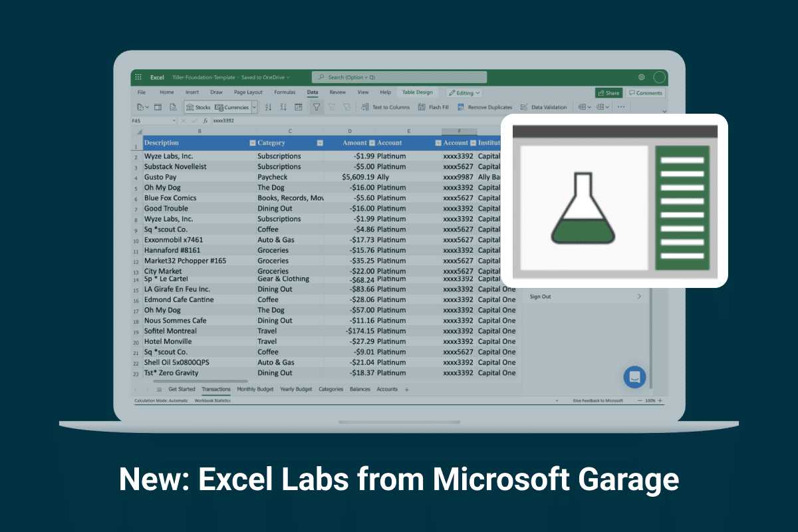Switch to the Insert tab
Image resolution: width=798 pixels, height=532 pixels.
tap(192, 92)
